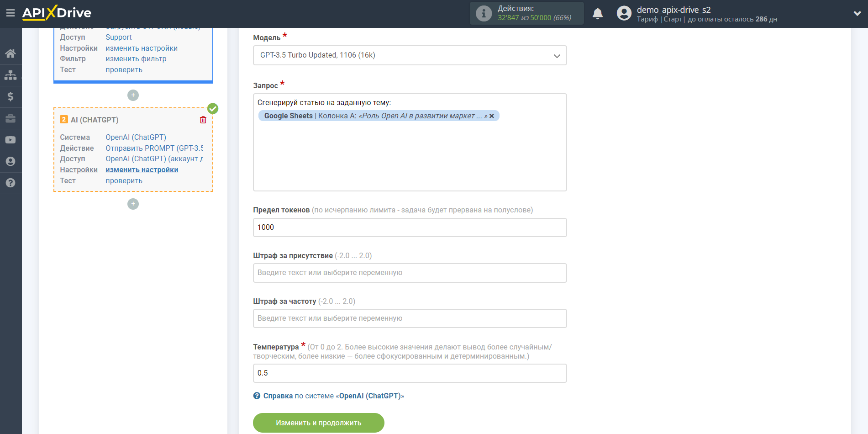This screenshot has height=434, width=868.
Task: Add a step with plus above AI block
Action: pyautogui.click(x=133, y=95)
